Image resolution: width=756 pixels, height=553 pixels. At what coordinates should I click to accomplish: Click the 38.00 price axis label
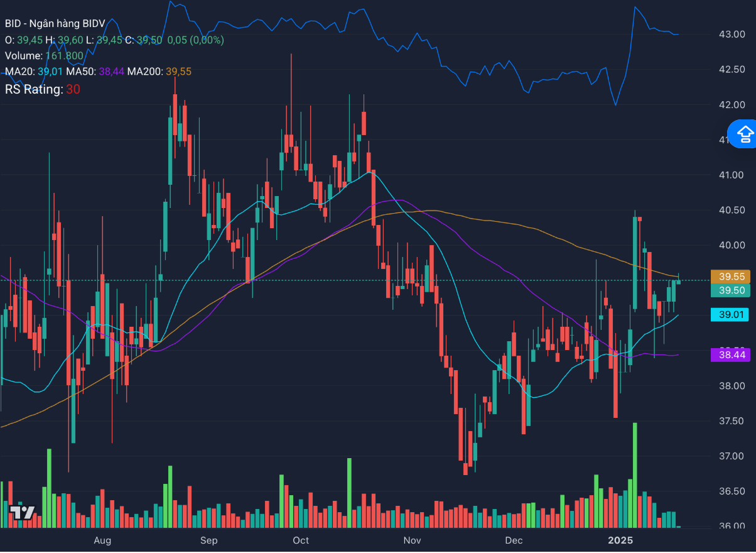point(732,386)
